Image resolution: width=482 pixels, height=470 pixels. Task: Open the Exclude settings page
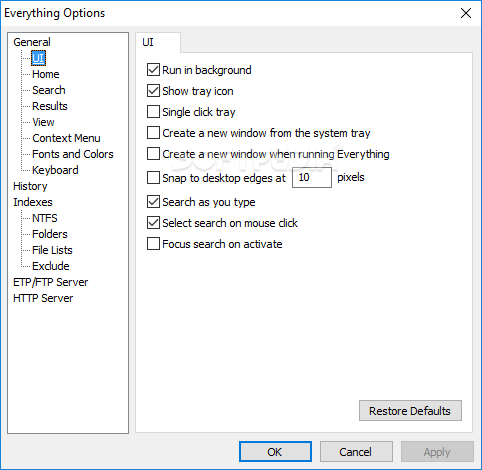coord(51,266)
